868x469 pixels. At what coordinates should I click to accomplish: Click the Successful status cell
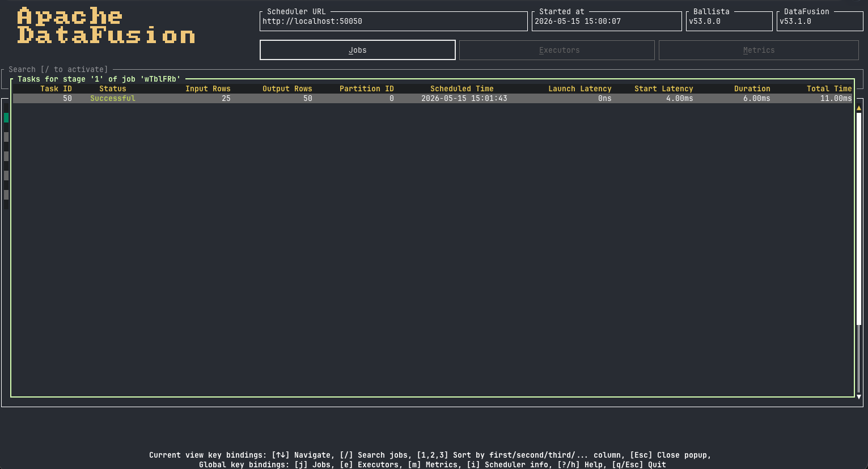pyautogui.click(x=113, y=98)
